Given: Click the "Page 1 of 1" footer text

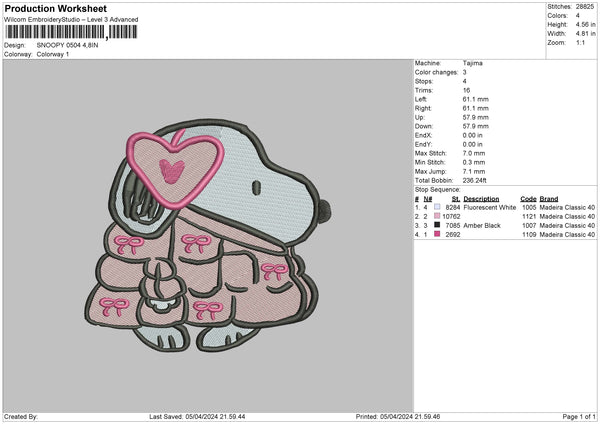Looking at the screenshot, I should [x=579, y=417].
